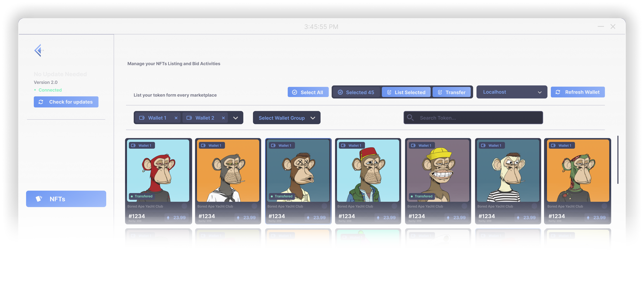Click the 23.99 price on the X-eyed ape card
This screenshot has width=644, height=289.
pyautogui.click(x=319, y=218)
